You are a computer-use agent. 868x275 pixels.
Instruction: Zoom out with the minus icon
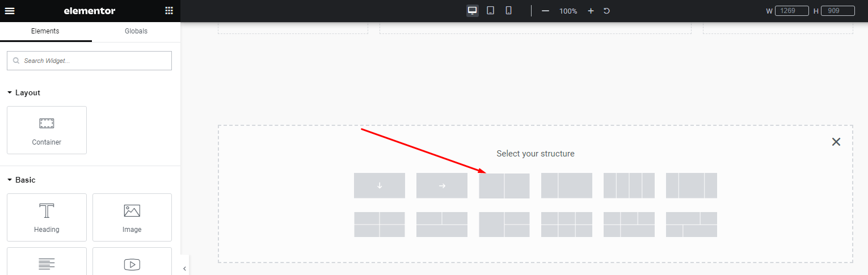click(545, 11)
